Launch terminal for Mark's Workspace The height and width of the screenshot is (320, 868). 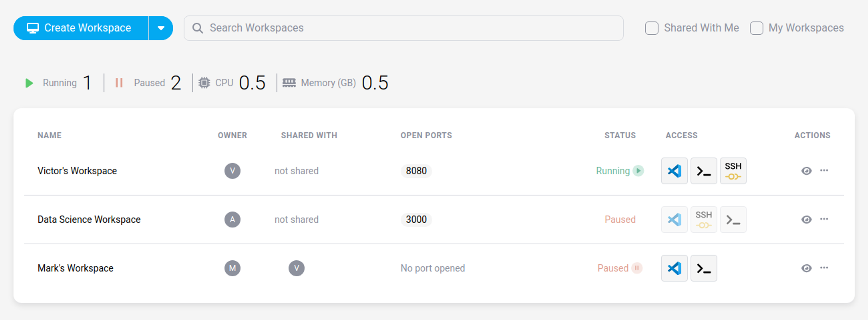point(704,268)
